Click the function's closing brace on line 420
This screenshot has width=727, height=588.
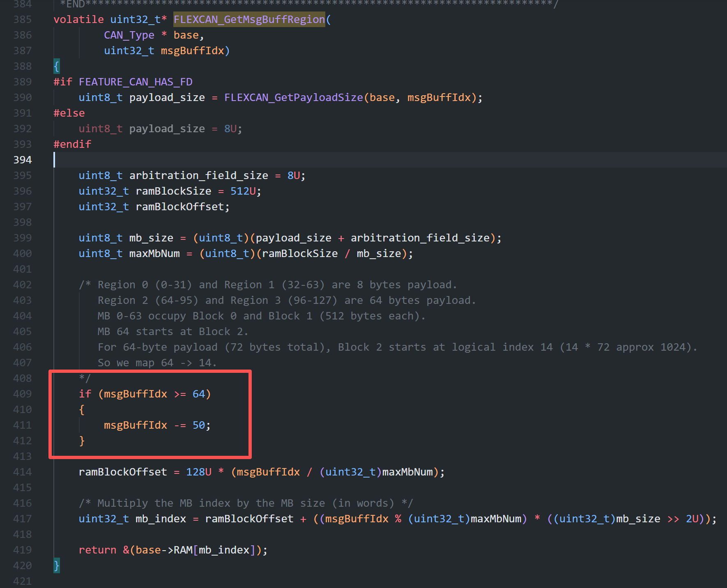click(57, 565)
